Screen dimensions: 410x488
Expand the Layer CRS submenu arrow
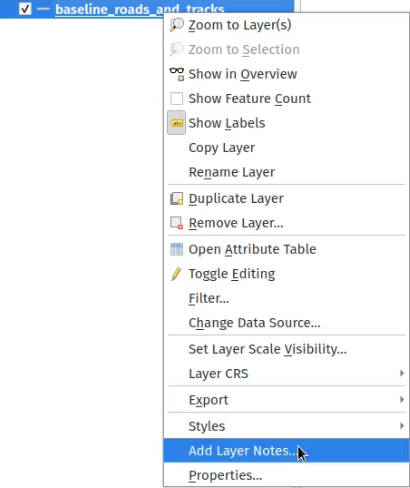tap(402, 373)
